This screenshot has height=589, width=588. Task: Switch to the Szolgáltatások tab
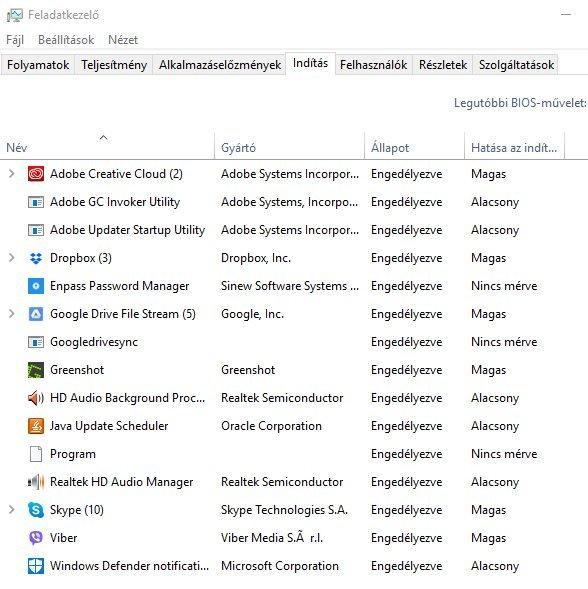coord(516,65)
